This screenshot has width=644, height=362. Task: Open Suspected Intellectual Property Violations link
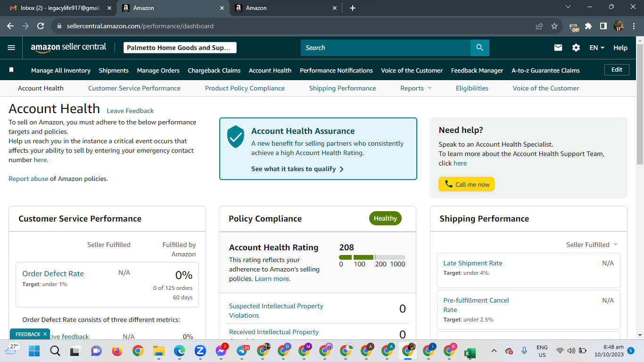pyautogui.click(x=276, y=311)
